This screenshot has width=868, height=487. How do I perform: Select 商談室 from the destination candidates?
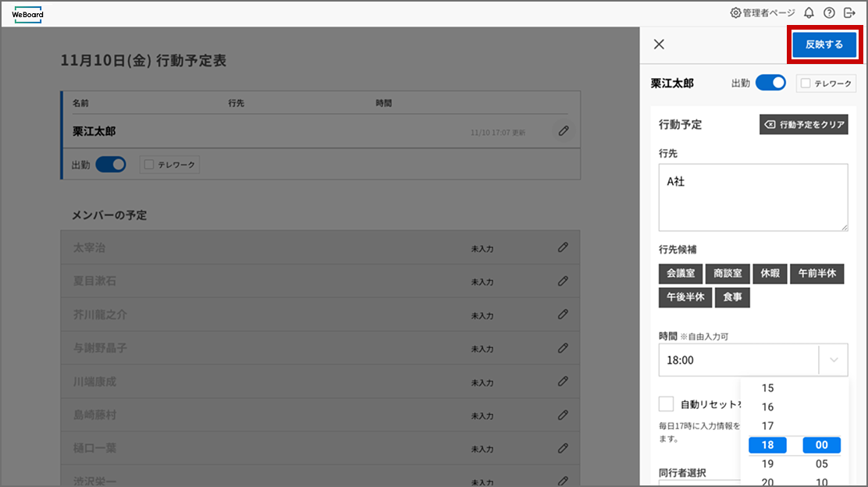pos(727,273)
